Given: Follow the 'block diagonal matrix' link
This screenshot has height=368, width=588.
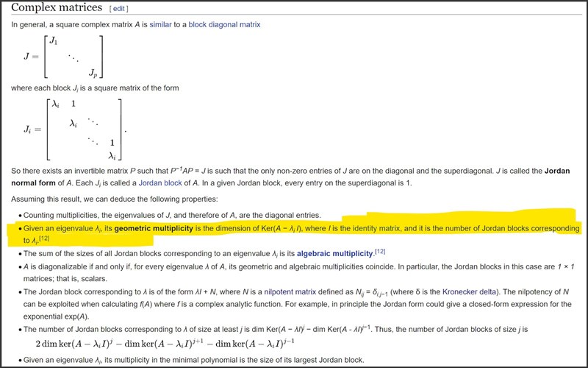Looking at the screenshot, I should (224, 24).
